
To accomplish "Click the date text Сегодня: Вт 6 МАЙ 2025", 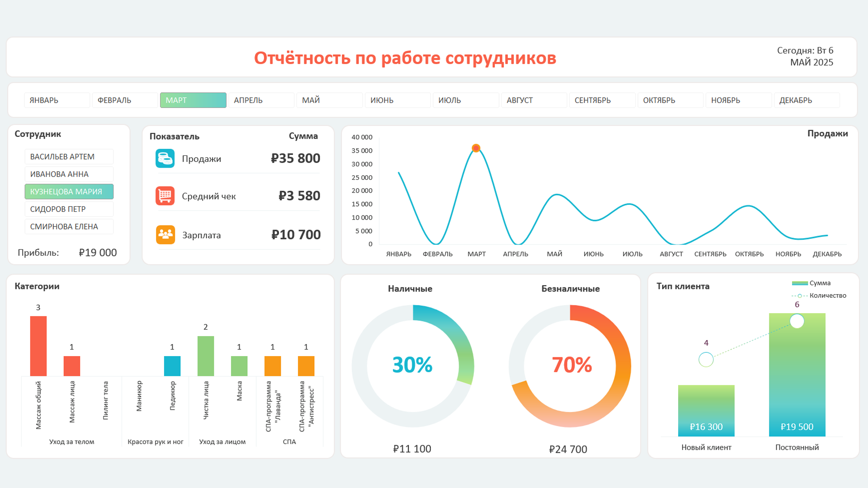I will click(x=805, y=56).
